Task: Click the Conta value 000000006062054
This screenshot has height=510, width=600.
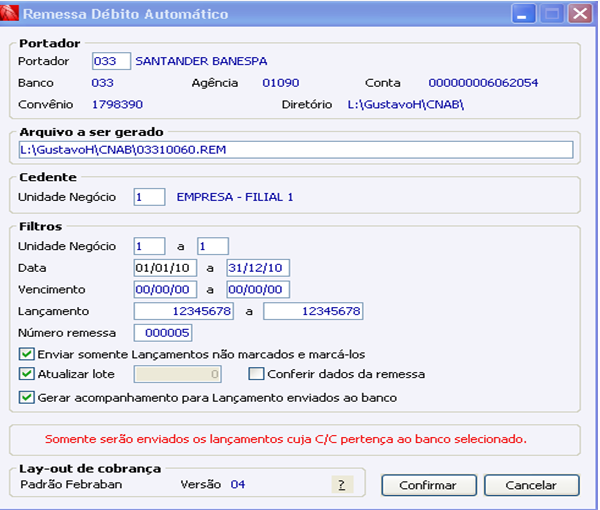Action: click(483, 83)
